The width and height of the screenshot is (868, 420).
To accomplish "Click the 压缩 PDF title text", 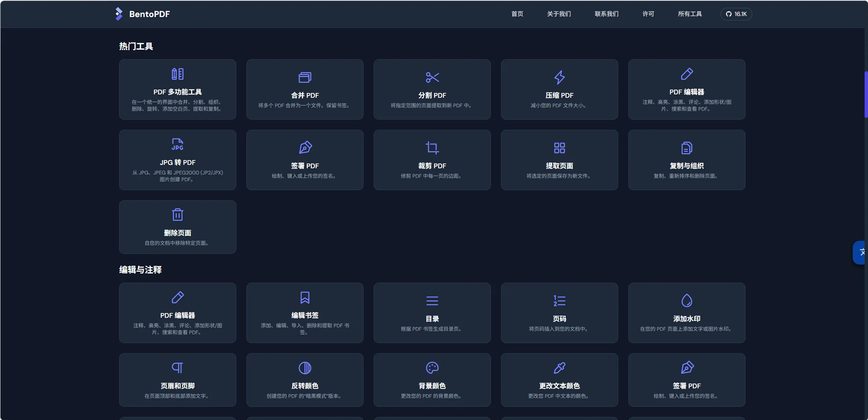I will (x=559, y=95).
